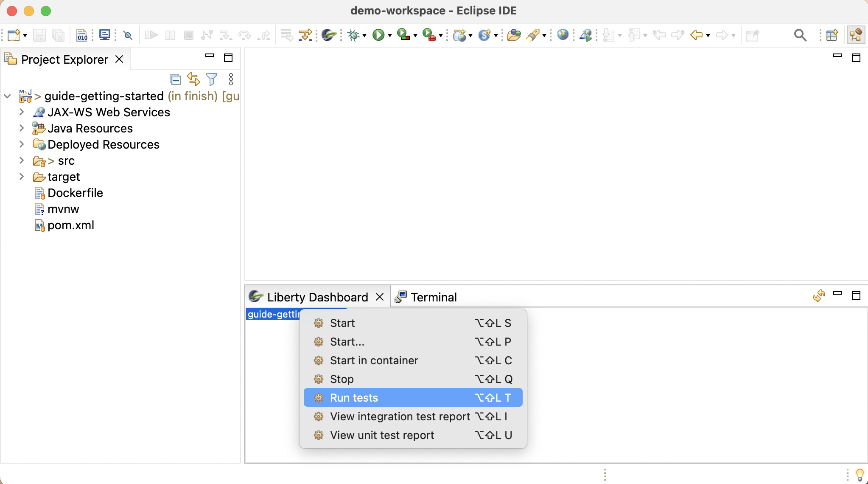The image size is (868, 484).
Task: Switch to the Java EE perspective button
Action: [856, 35]
